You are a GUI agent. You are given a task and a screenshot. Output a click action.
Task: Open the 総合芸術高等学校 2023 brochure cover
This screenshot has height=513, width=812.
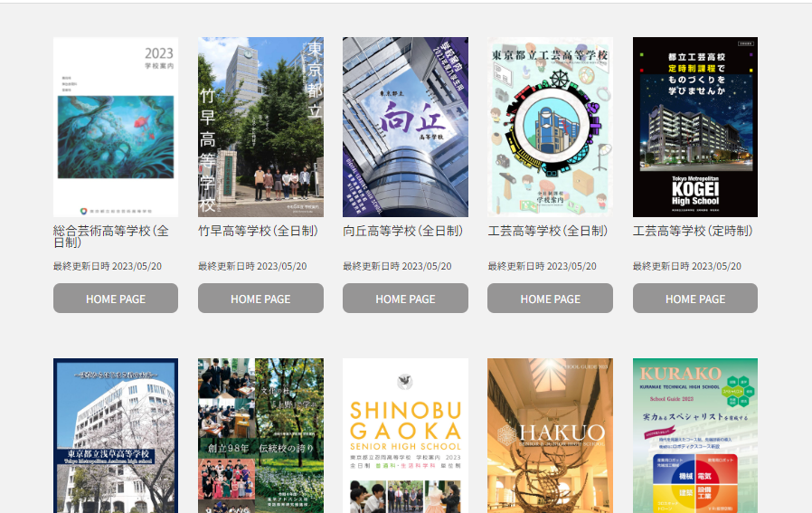(x=116, y=127)
